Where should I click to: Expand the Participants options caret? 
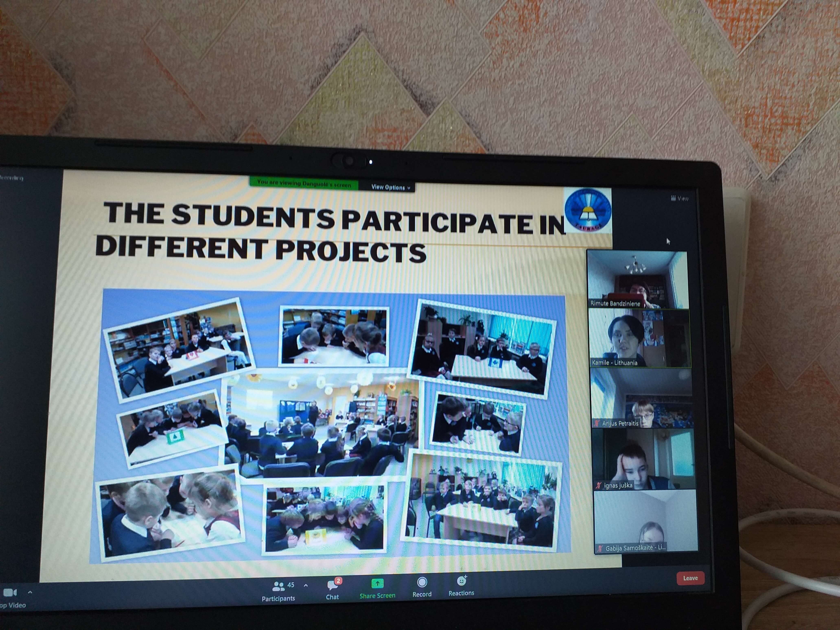306,586
